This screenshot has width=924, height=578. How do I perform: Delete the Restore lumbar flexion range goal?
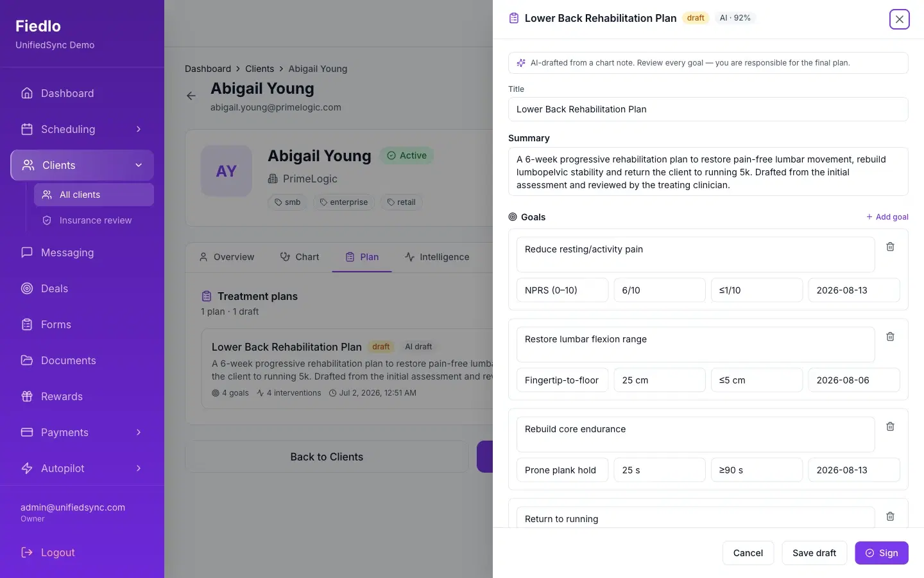pyautogui.click(x=890, y=337)
